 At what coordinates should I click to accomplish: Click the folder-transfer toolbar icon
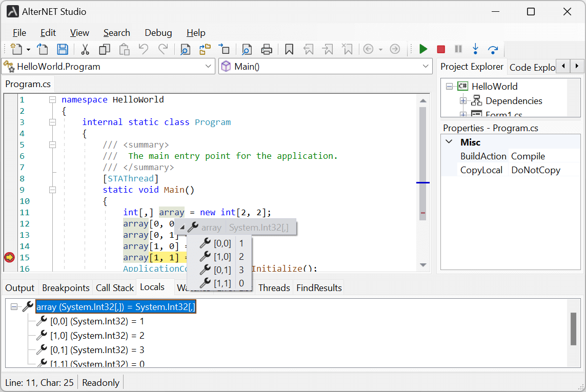click(205, 49)
